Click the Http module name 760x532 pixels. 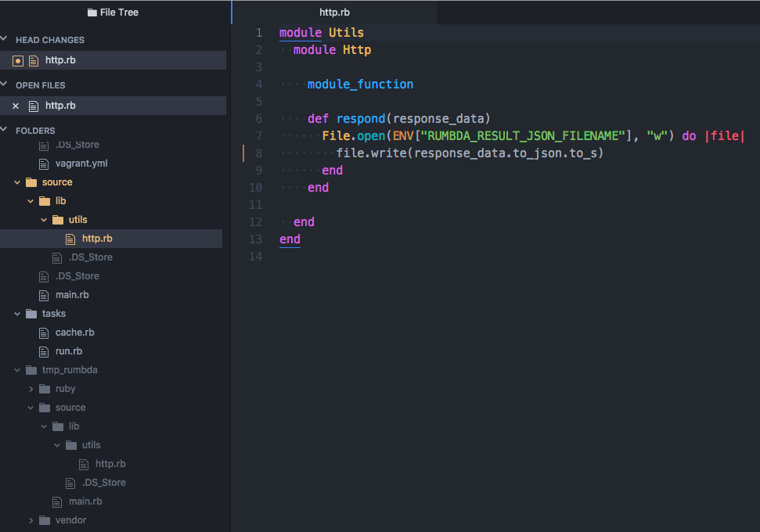pos(357,50)
